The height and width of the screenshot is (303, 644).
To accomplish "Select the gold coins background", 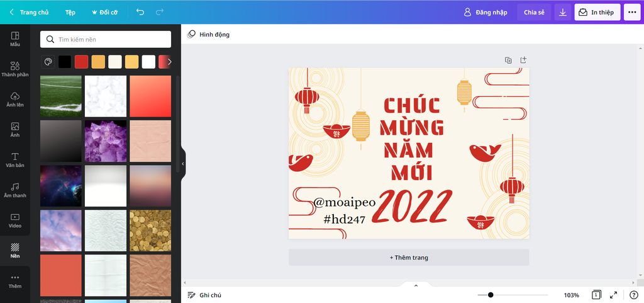I will point(150,231).
